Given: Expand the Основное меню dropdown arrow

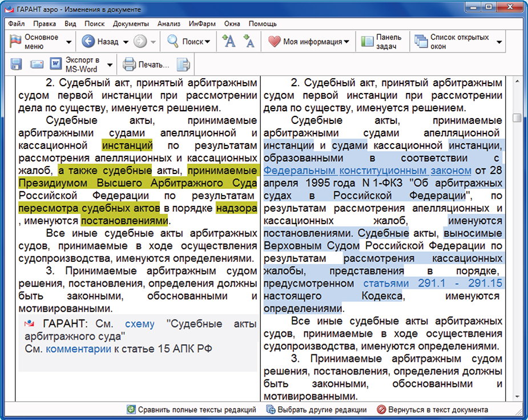Looking at the screenshot, I should tap(69, 42).
